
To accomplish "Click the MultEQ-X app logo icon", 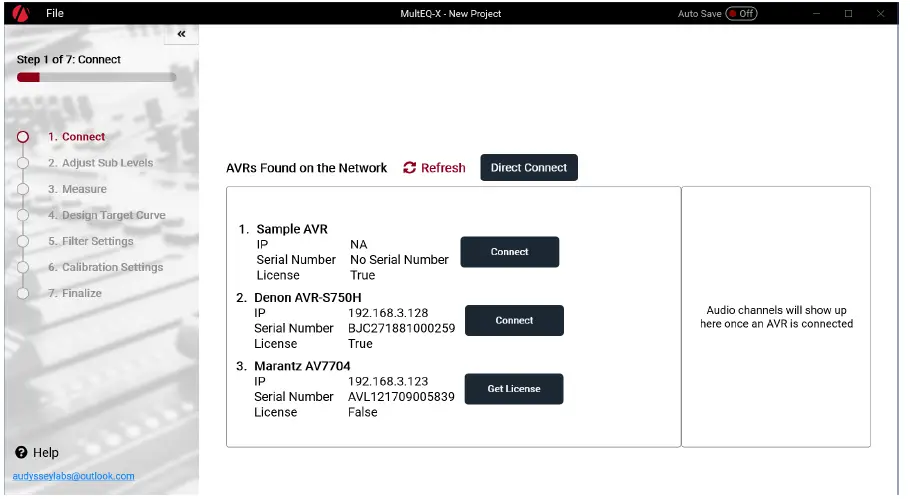I will point(21,13).
